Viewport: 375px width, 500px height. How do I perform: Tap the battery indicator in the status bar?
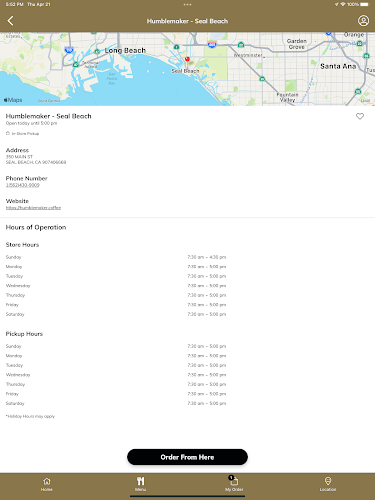[x=365, y=4]
